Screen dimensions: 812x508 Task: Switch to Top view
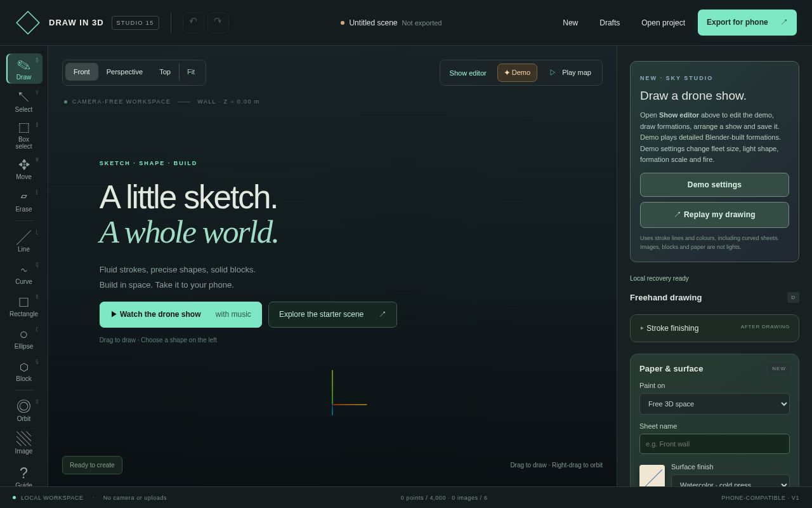(165, 72)
